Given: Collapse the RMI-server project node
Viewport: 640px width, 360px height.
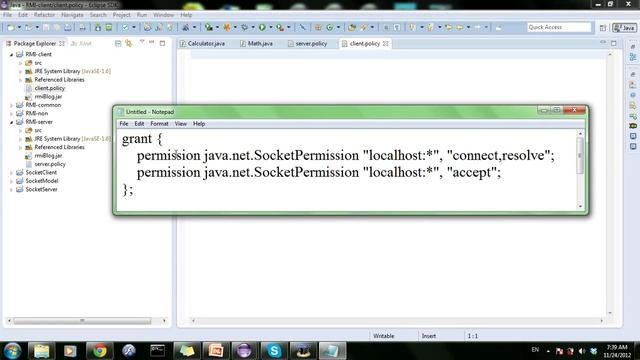Looking at the screenshot, I should (x=11, y=122).
